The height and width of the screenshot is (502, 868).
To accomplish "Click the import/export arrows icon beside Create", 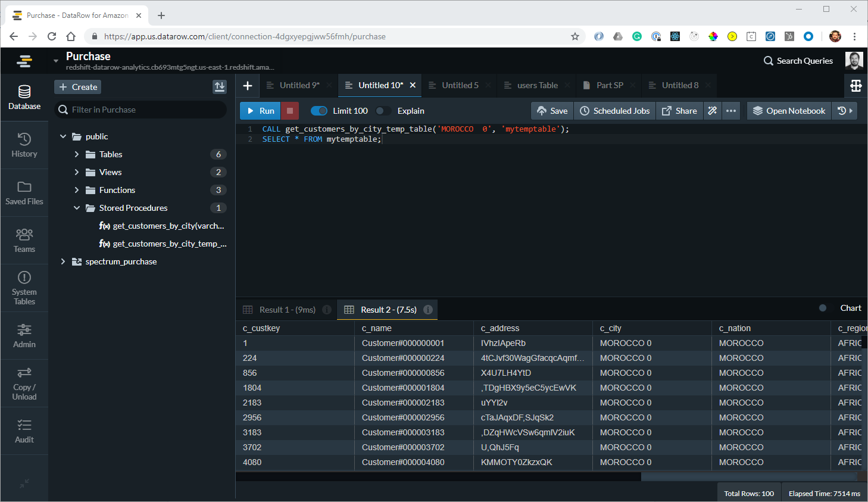I will (220, 86).
